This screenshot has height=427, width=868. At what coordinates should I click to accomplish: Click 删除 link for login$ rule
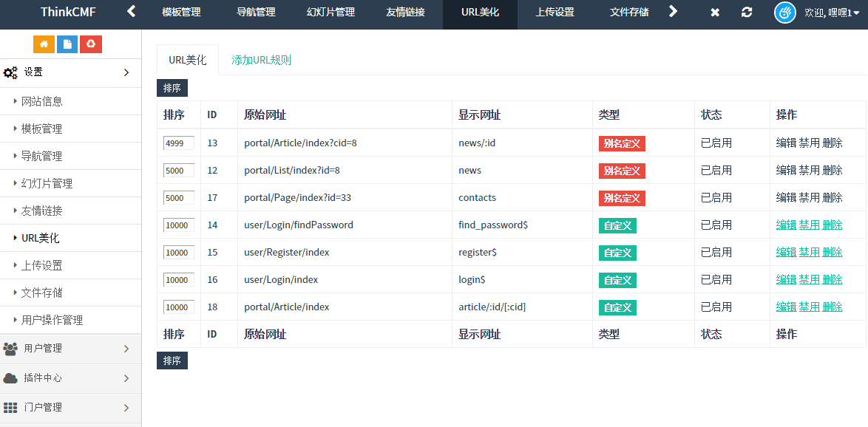[x=833, y=279]
